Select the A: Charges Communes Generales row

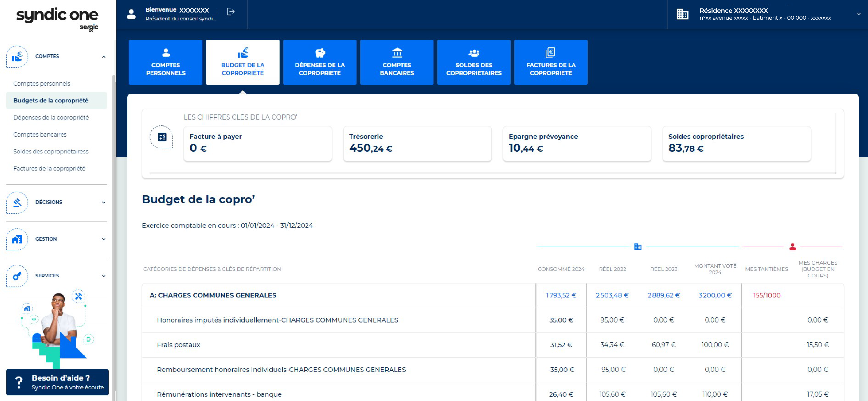coord(493,295)
